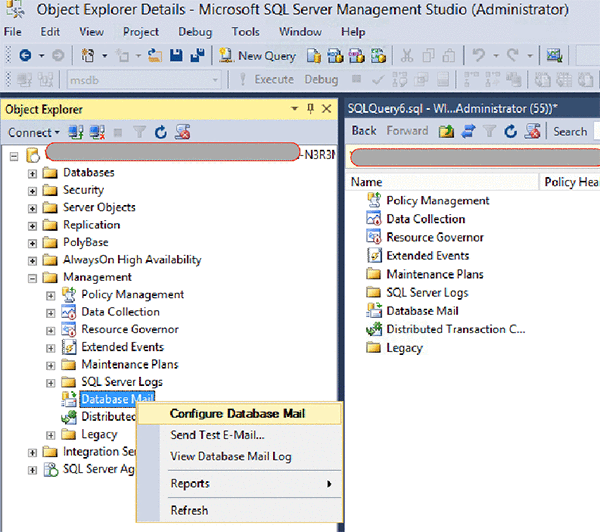600x532 pixels.
Task: Select Policy Management in details list
Action: [438, 201]
